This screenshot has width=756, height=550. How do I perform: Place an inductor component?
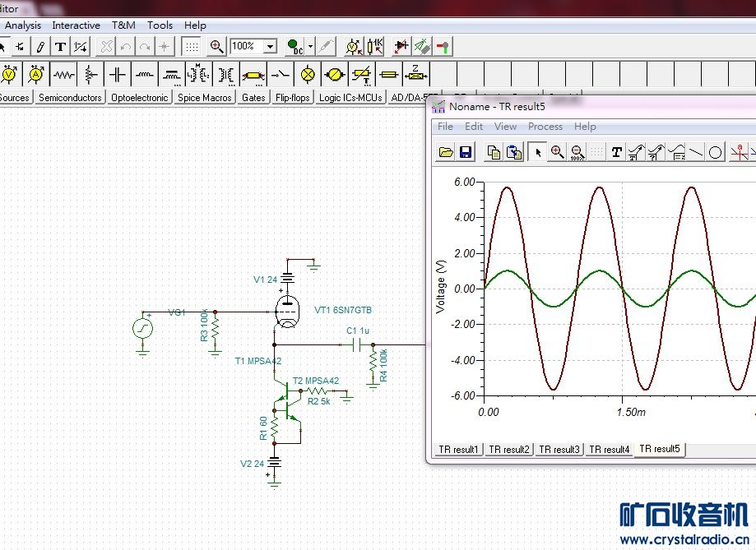click(144, 74)
